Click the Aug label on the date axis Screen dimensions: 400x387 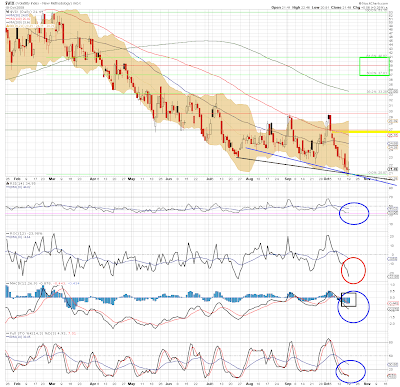click(x=249, y=179)
